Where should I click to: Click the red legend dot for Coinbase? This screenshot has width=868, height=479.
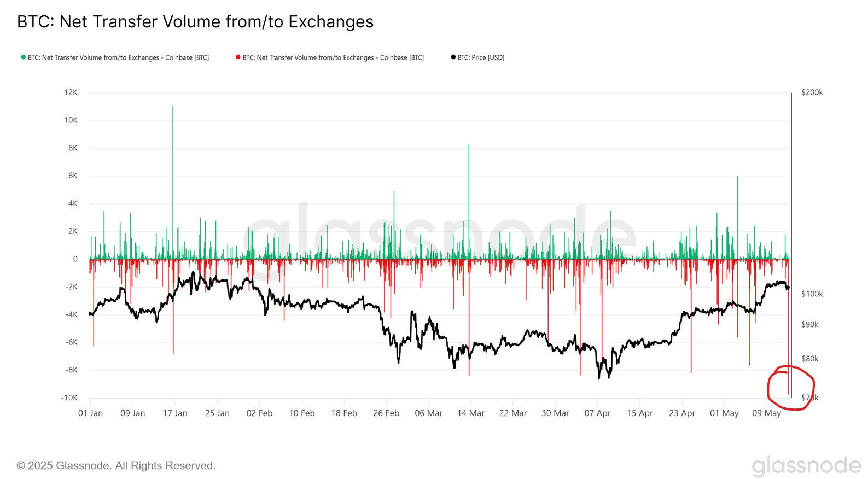click(238, 57)
